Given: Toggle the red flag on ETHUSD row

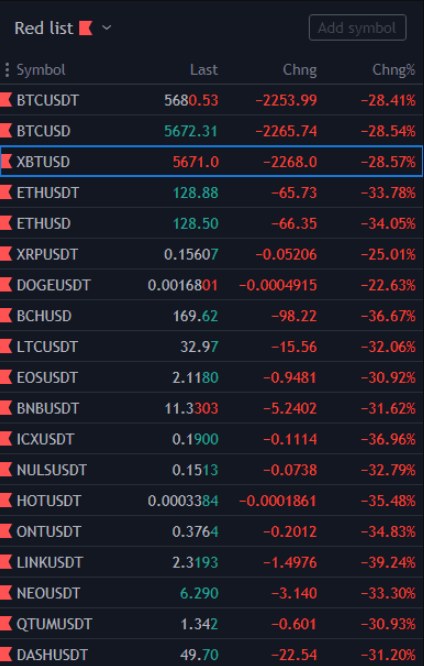Looking at the screenshot, I should tap(6, 223).
